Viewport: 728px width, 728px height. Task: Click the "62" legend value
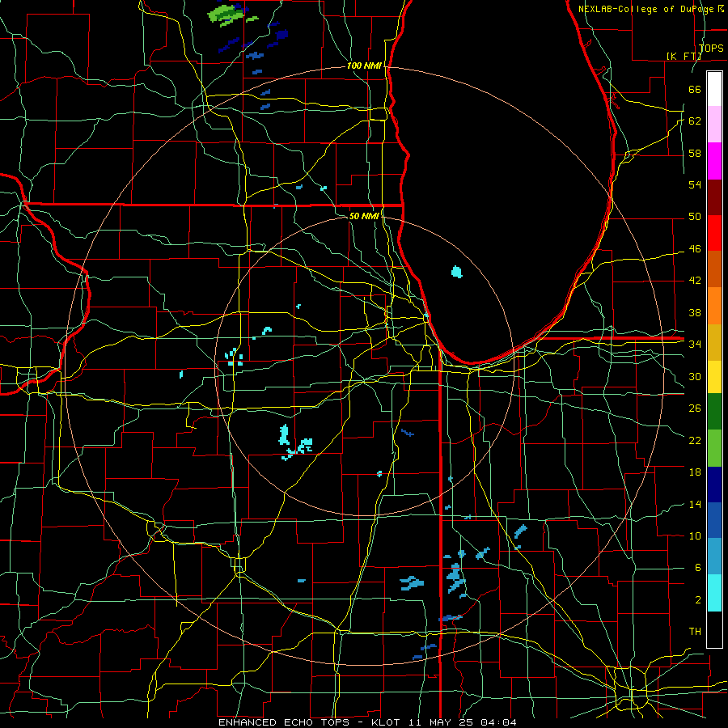[x=695, y=121]
